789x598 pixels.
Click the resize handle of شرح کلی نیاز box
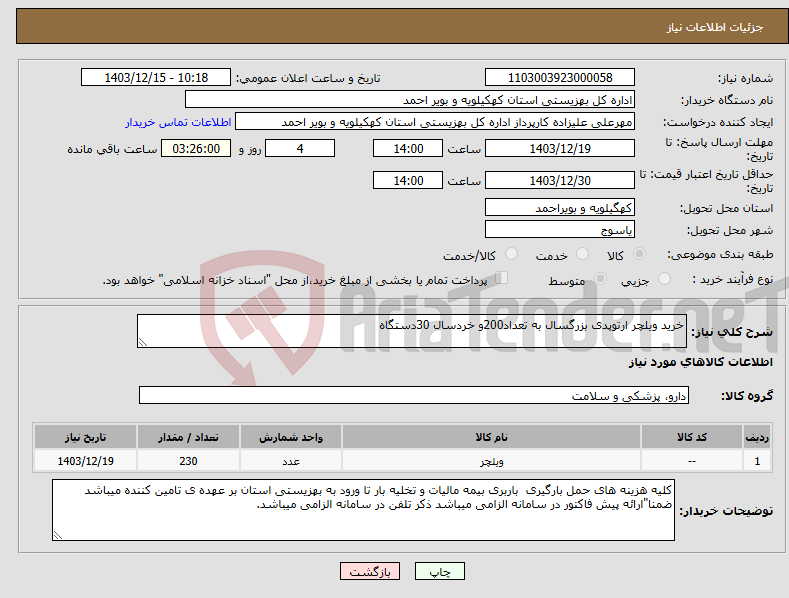143,342
